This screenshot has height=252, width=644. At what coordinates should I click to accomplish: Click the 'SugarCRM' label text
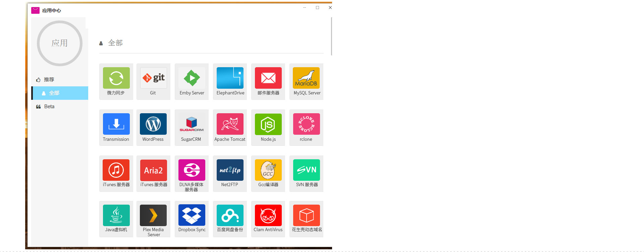(x=191, y=139)
